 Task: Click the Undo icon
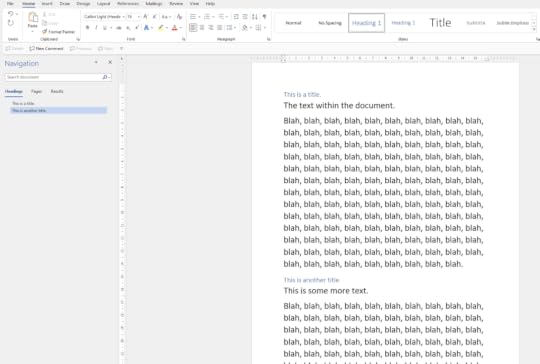click(11, 14)
